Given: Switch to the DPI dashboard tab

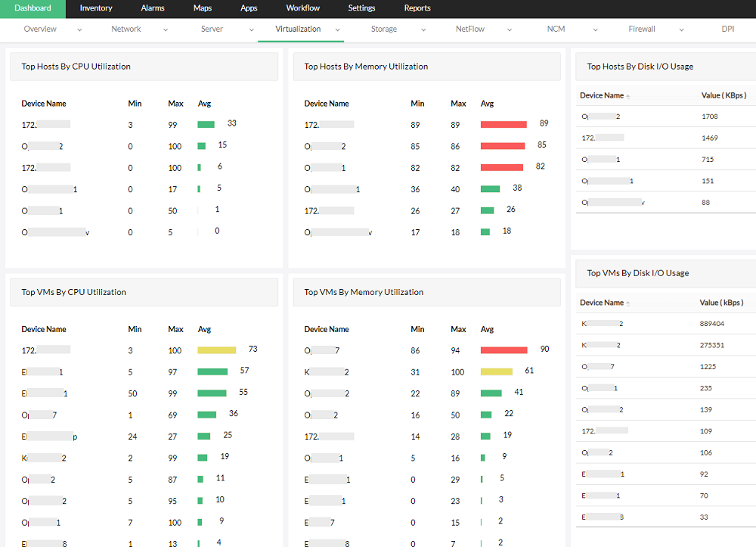Looking at the screenshot, I should pyautogui.click(x=727, y=30).
